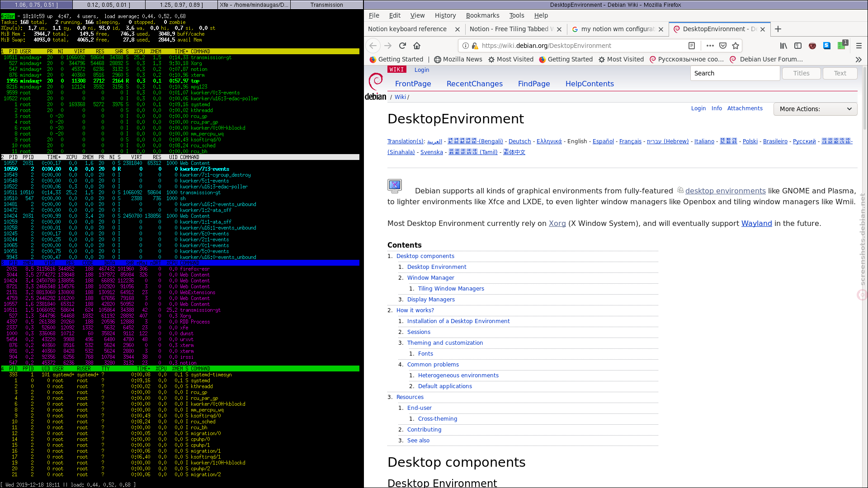Select the Français translation

click(x=630, y=141)
